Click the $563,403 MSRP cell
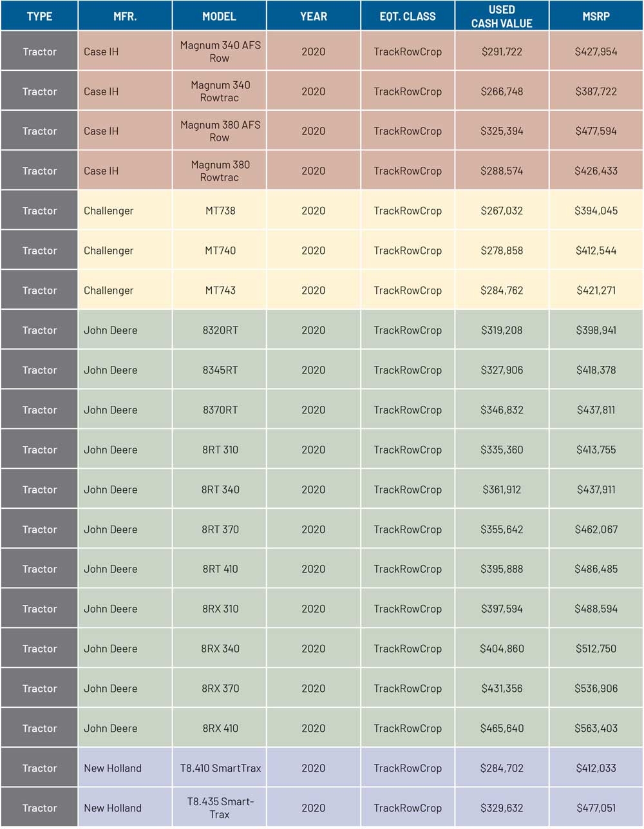This screenshot has height=829, width=644. 596,729
